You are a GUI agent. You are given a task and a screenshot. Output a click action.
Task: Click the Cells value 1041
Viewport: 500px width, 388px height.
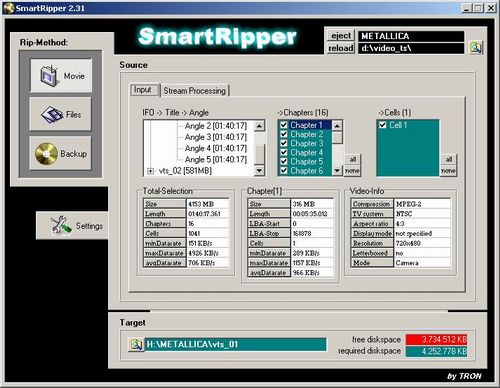point(207,233)
